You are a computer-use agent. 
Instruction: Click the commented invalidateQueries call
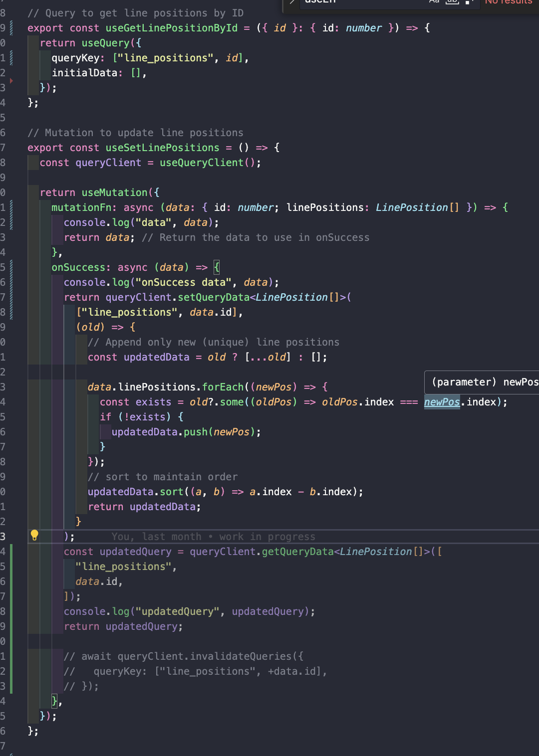coord(183,656)
